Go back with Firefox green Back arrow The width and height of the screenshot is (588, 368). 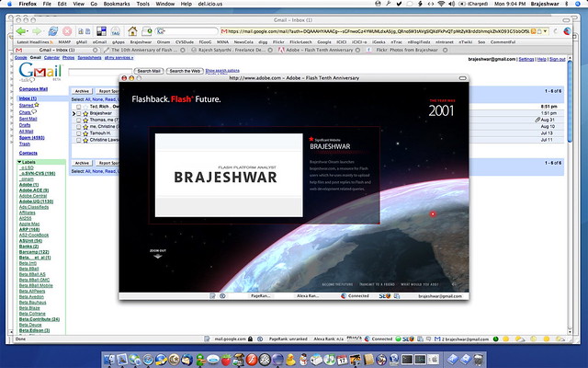pos(20,31)
